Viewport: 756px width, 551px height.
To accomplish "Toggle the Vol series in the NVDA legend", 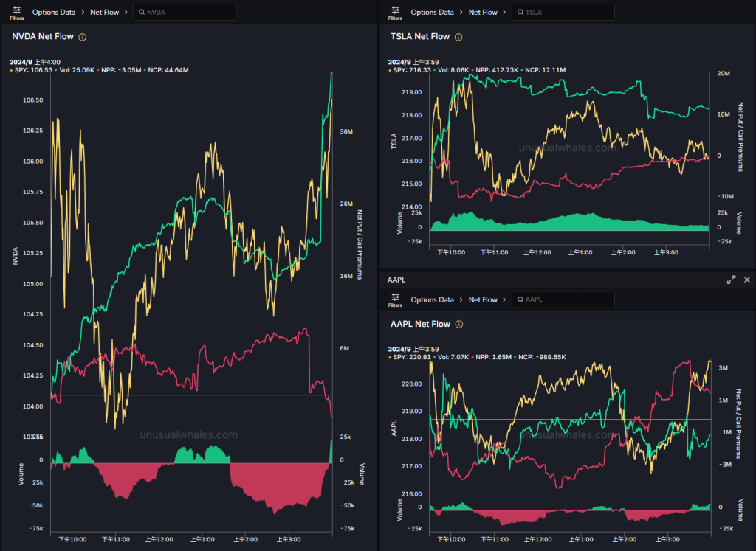I will coord(76,70).
